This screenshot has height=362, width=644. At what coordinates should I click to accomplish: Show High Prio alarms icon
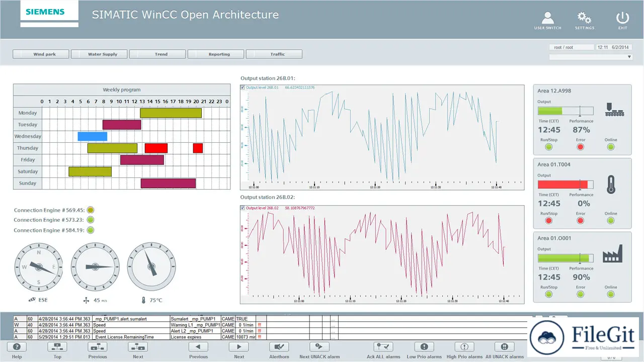tap(464, 347)
